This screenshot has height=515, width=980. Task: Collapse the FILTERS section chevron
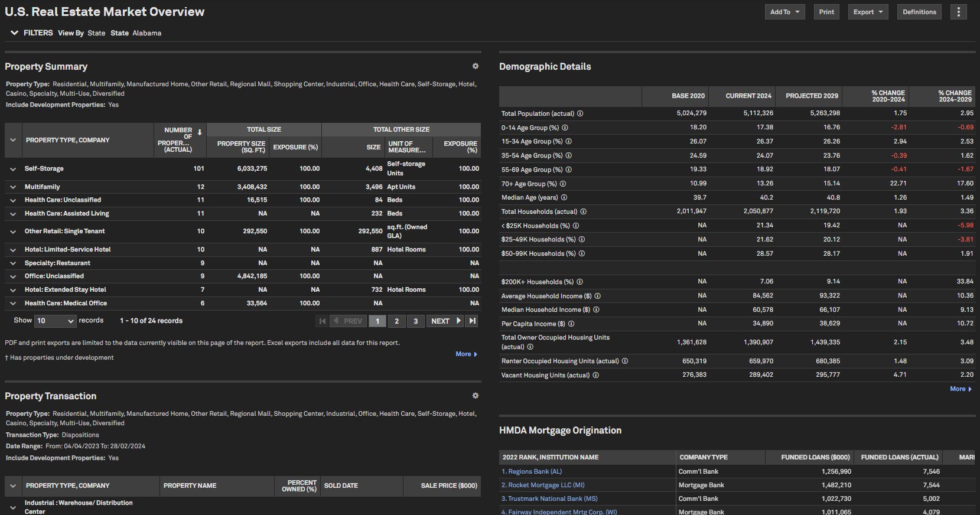point(14,33)
